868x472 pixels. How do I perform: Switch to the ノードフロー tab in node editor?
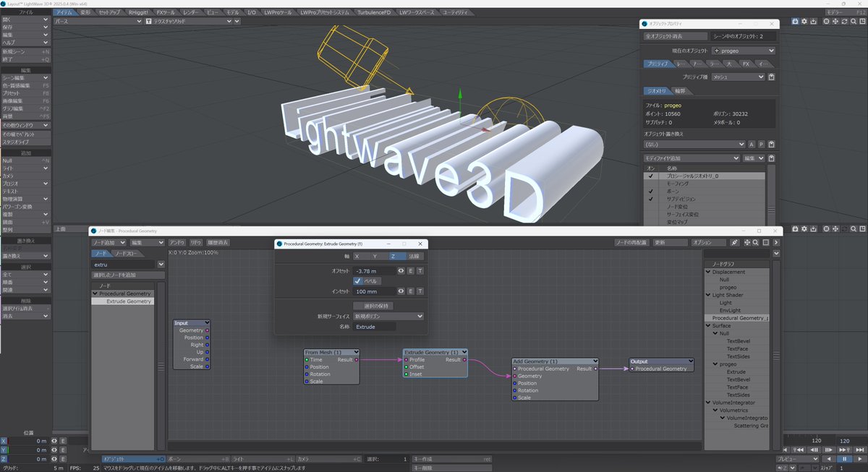[129, 254]
